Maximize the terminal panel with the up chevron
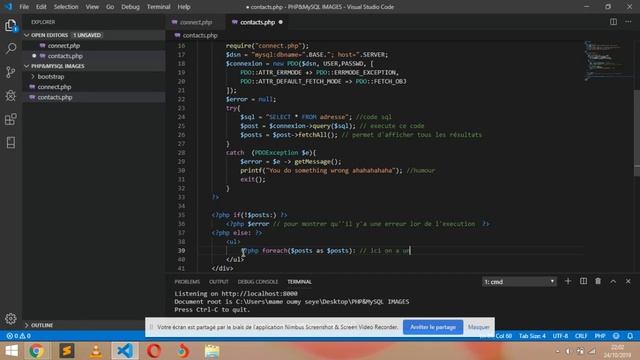 [x=613, y=281]
